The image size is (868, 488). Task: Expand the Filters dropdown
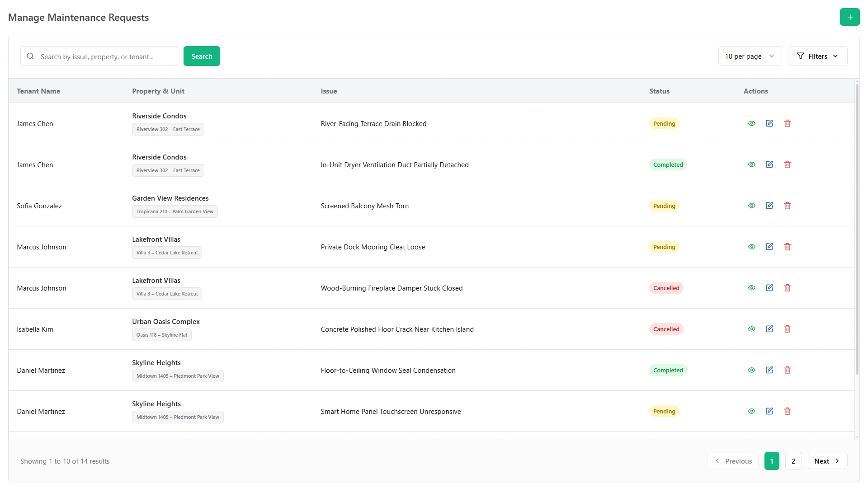(817, 56)
